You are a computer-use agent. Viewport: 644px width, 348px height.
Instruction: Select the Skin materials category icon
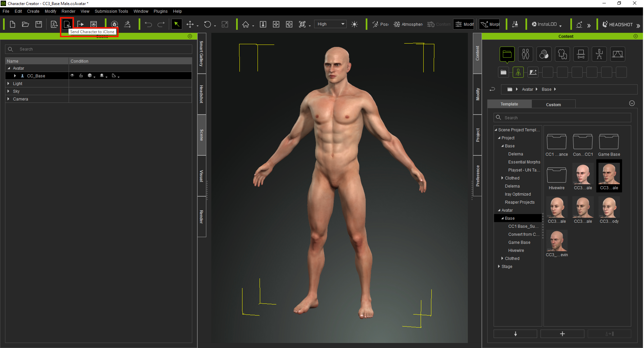click(544, 54)
